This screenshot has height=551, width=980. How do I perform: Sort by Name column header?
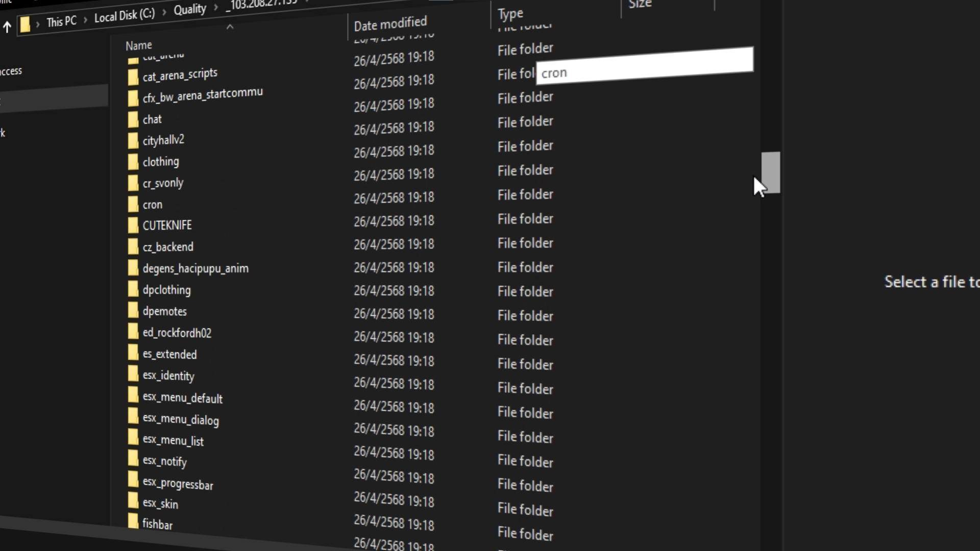click(x=139, y=45)
